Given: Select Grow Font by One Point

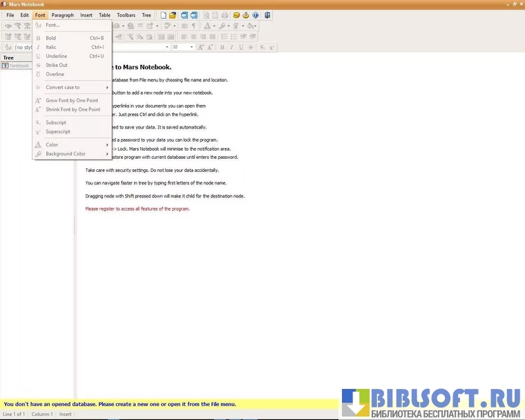Looking at the screenshot, I should (72, 100).
